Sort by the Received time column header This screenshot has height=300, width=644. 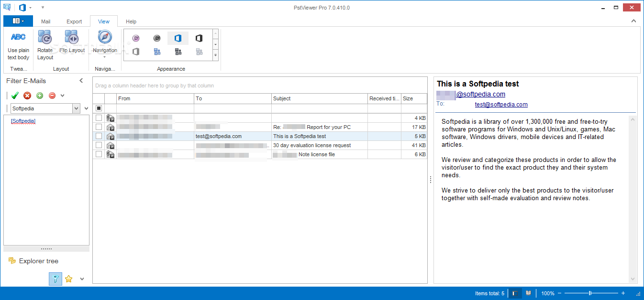point(384,98)
